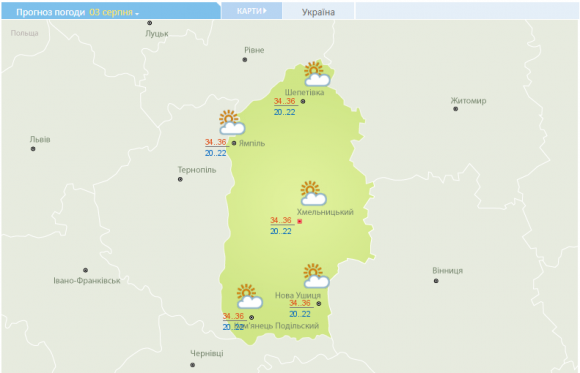
Task: Click Нова Ушиця night temperature 20..22
Action: click(300, 314)
